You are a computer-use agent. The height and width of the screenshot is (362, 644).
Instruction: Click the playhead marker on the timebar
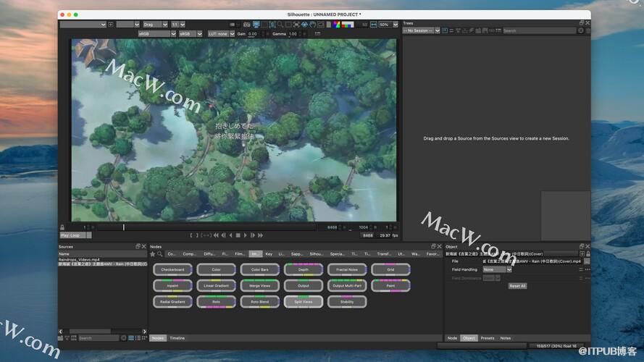[x=124, y=227]
